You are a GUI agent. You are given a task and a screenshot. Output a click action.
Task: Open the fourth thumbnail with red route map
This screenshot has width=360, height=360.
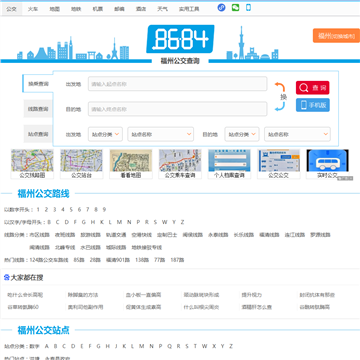pyautogui.click(x=180, y=164)
